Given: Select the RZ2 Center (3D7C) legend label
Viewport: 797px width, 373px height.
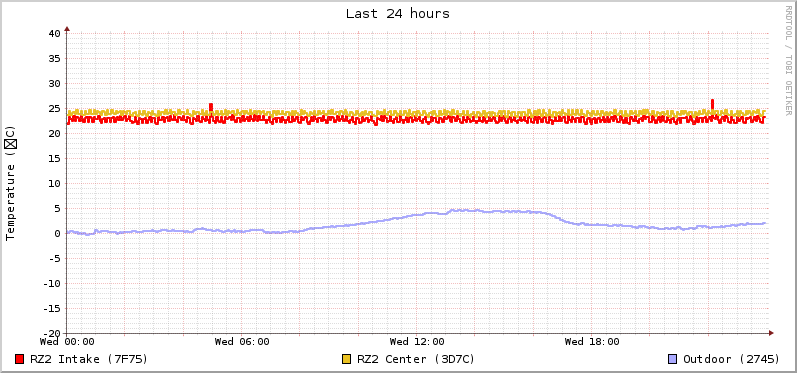Looking at the screenshot, I should coord(416,359).
